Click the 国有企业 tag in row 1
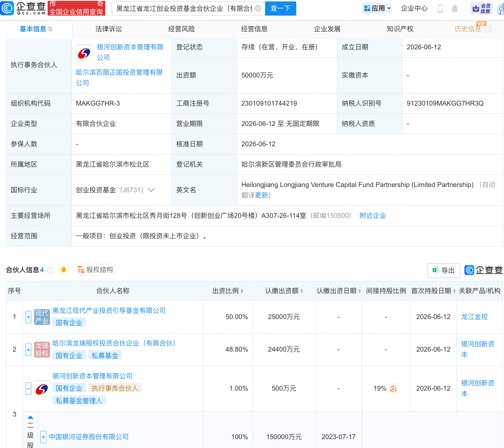The image size is (504, 448). coord(69,323)
